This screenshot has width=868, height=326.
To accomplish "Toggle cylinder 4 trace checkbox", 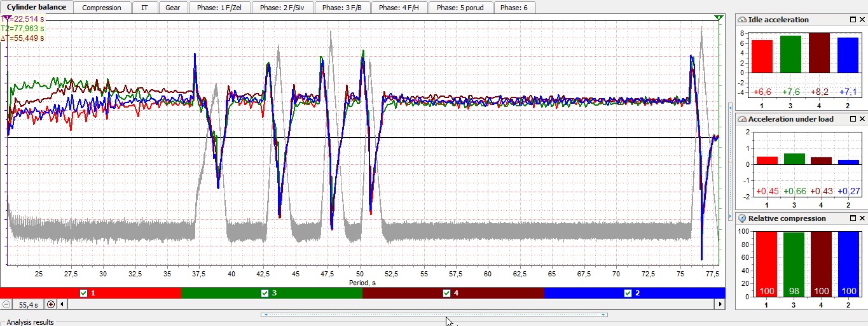I will point(446,293).
